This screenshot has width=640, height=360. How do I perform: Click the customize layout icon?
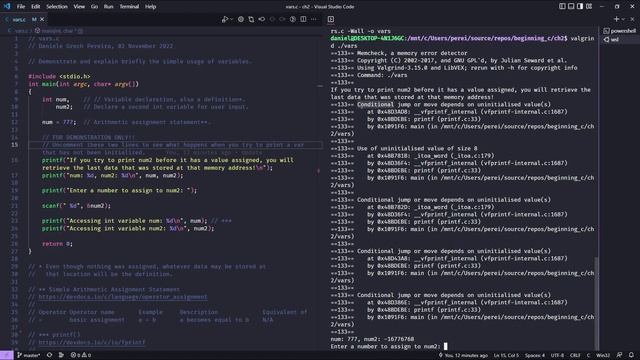pos(589,7)
